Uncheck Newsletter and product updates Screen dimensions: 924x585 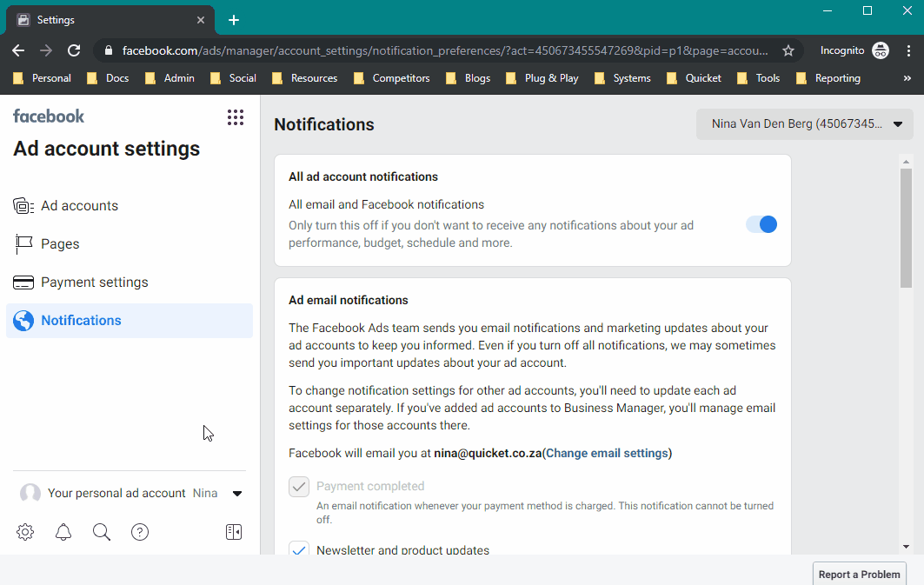tap(299, 549)
